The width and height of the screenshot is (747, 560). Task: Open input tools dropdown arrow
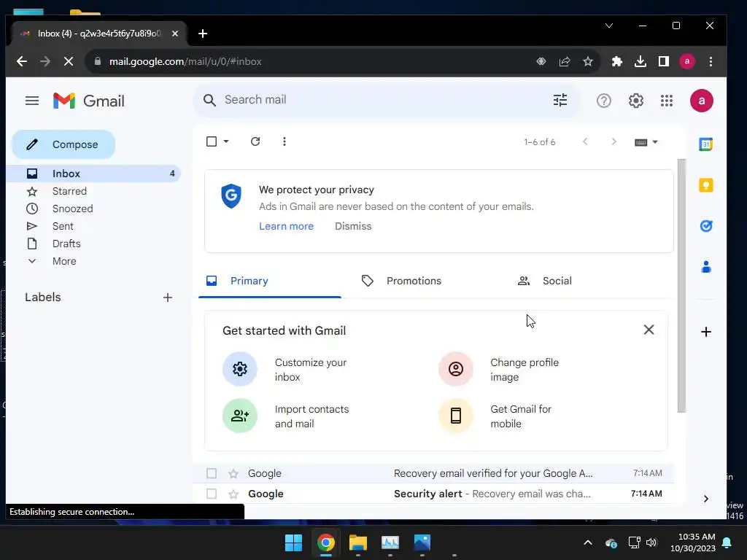click(655, 142)
